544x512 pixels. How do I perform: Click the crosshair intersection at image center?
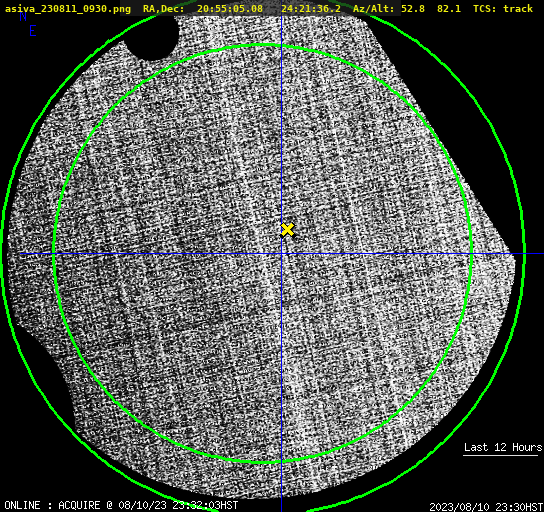[281, 254]
